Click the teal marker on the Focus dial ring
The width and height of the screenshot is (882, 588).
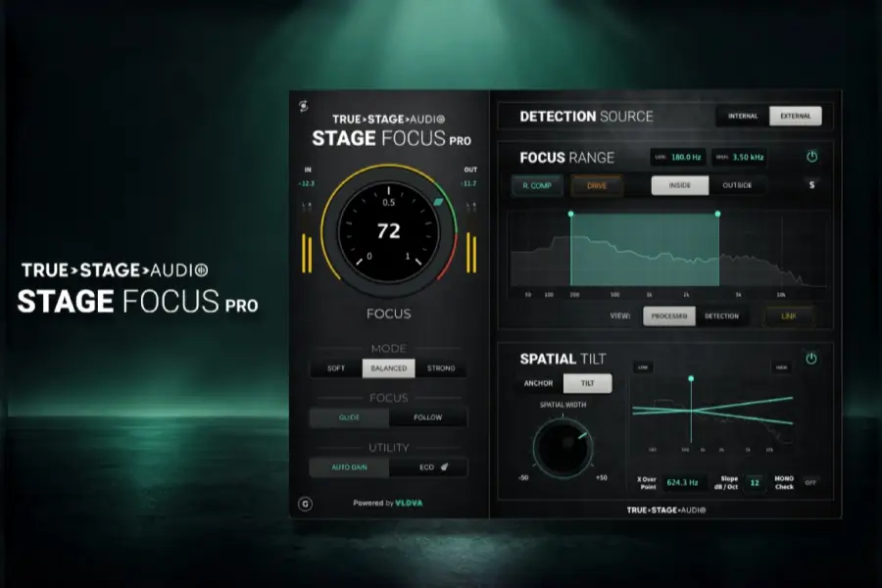pyautogui.click(x=438, y=202)
